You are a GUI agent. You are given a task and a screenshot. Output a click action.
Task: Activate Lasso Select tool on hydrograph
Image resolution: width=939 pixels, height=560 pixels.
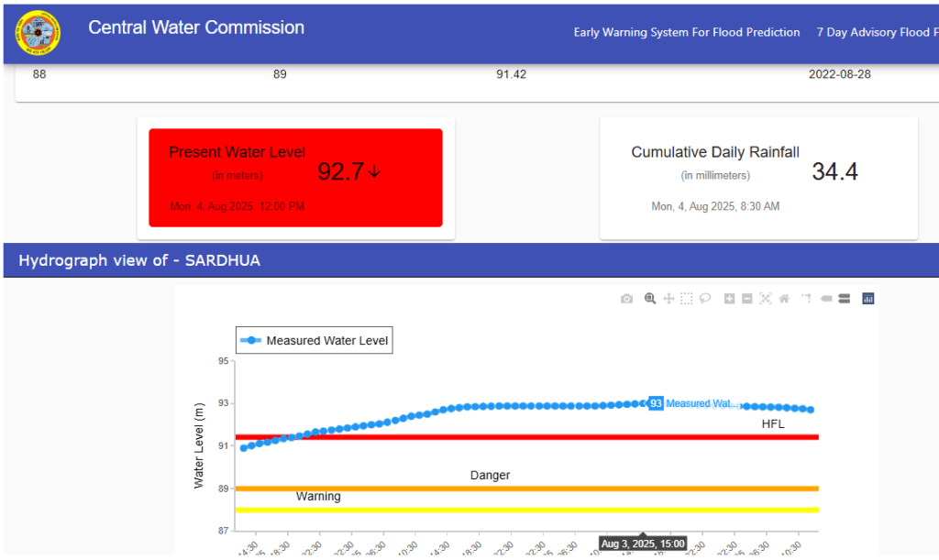point(705,299)
